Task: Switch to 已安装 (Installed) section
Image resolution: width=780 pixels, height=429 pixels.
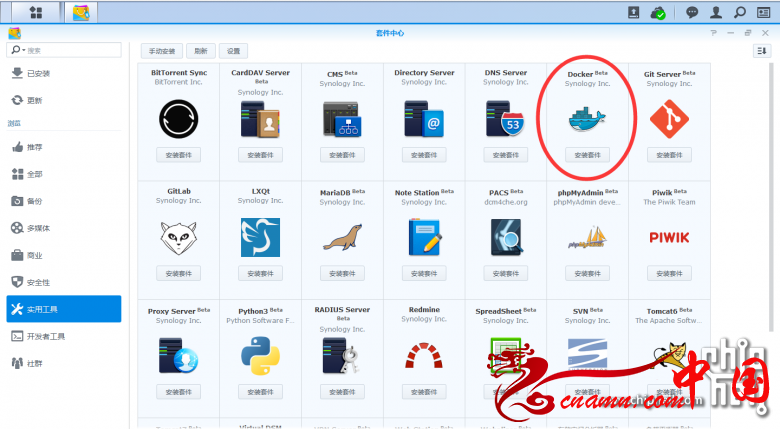Action: coord(39,73)
